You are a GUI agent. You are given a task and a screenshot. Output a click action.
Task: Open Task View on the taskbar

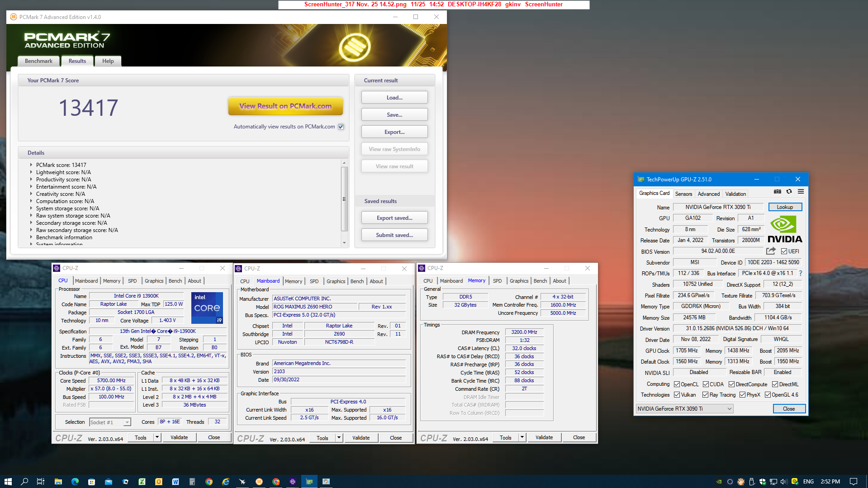41,481
